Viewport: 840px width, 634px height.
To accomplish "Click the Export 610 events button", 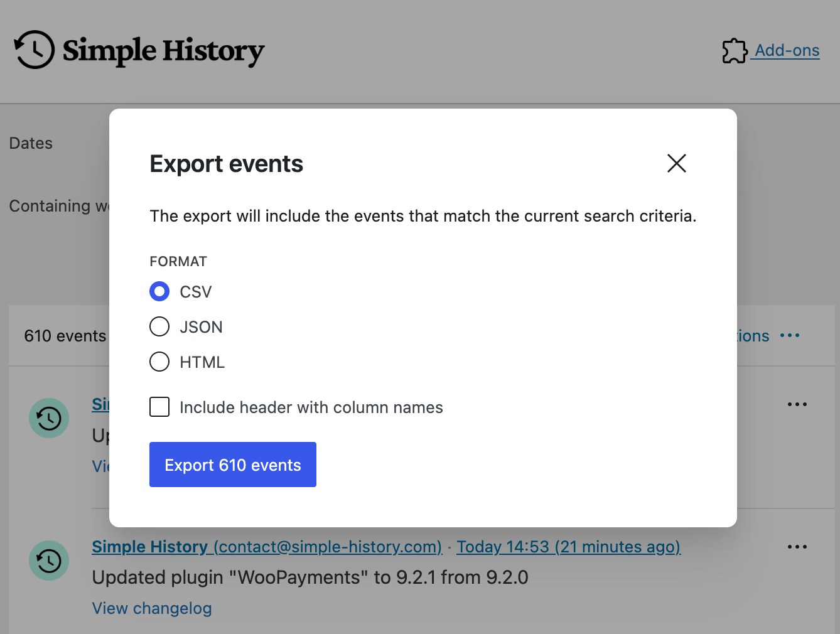I will (x=232, y=465).
